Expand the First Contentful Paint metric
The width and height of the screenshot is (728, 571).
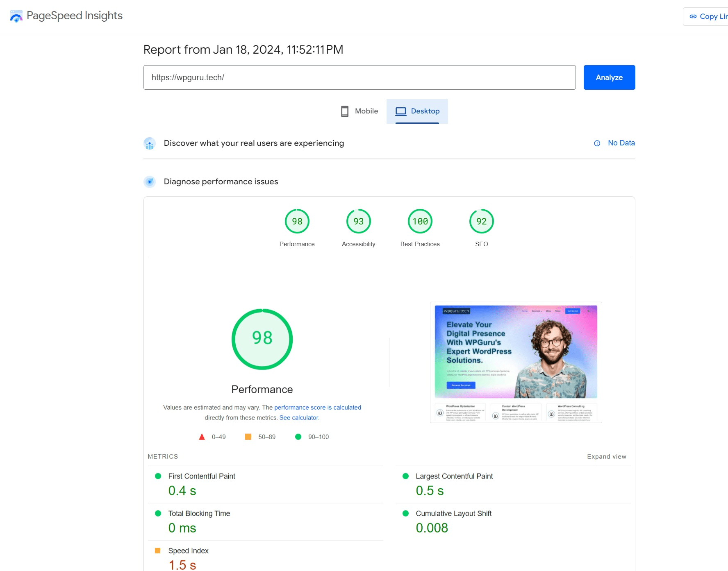coord(202,476)
